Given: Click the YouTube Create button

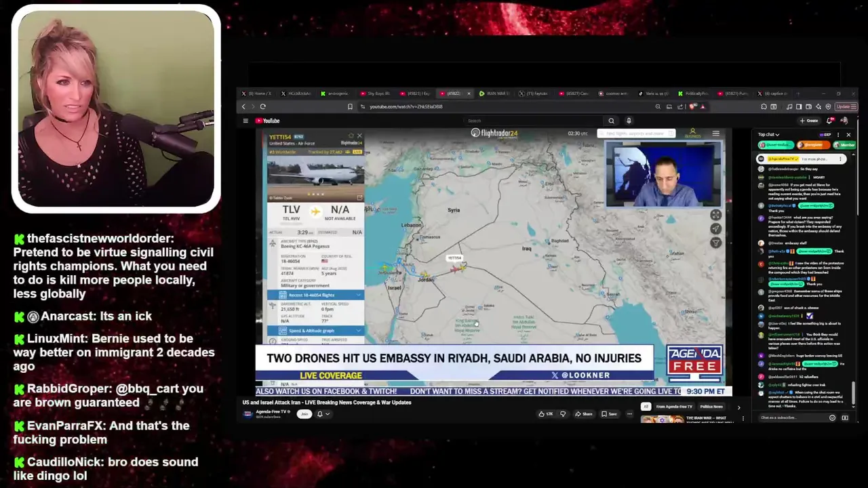Looking at the screenshot, I should coord(808,121).
